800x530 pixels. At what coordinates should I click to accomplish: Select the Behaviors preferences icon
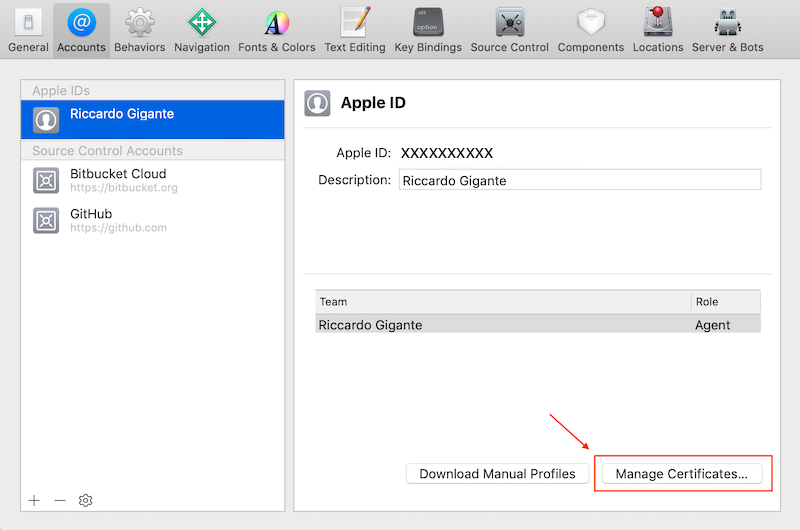(140, 30)
